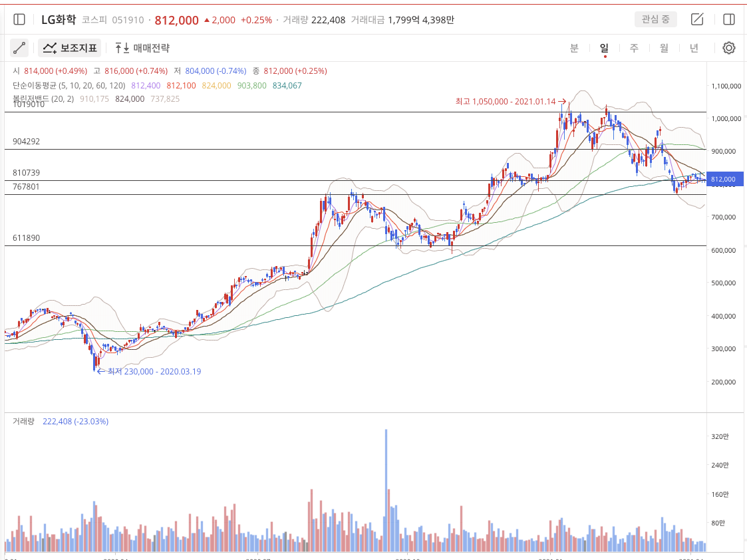Click the 10-day average value 812,100

pos(181,86)
